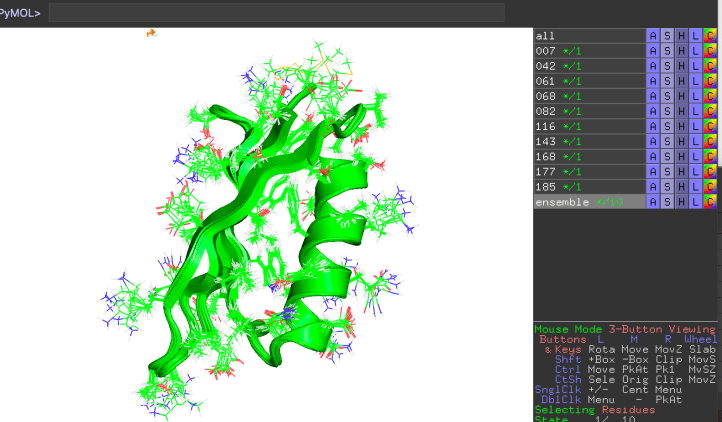Image resolution: width=722 pixels, height=422 pixels.
Task: Open Show menu (S) for 177
Action: coord(667,172)
